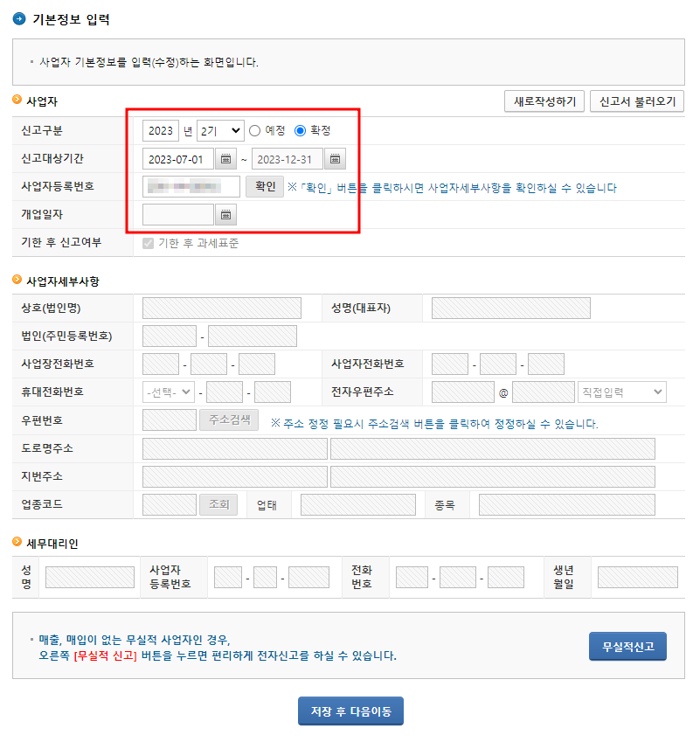Open the -선택- mobile prefix dropdown
This screenshot has height=742, width=700.
tap(167, 392)
